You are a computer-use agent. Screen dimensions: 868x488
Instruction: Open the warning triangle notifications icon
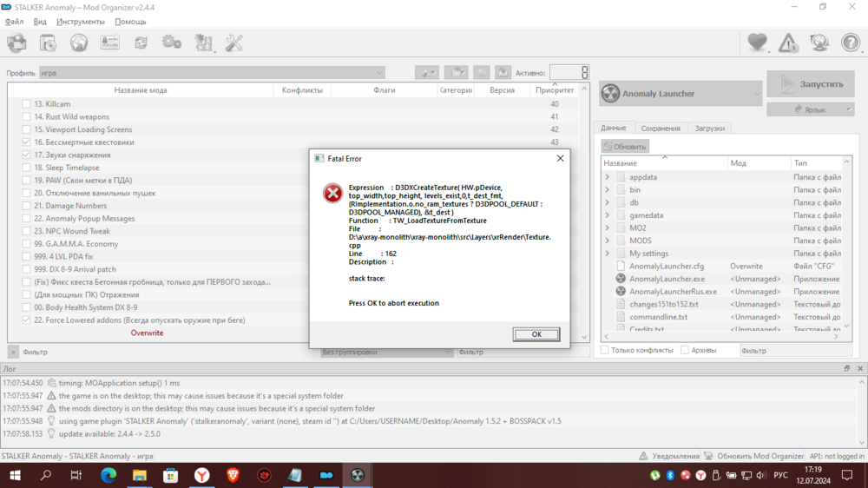tap(788, 42)
